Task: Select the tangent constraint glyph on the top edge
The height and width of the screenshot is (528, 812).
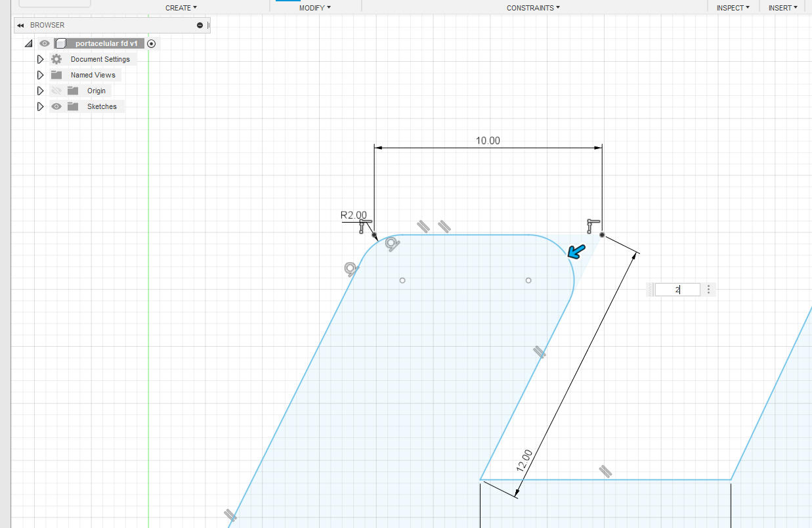Action: (x=392, y=244)
